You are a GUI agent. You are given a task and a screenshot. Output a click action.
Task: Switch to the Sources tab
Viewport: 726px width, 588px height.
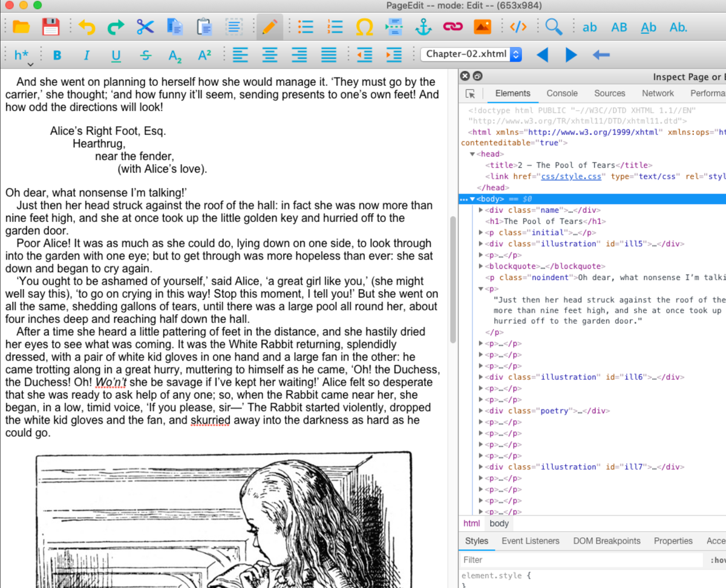(609, 93)
